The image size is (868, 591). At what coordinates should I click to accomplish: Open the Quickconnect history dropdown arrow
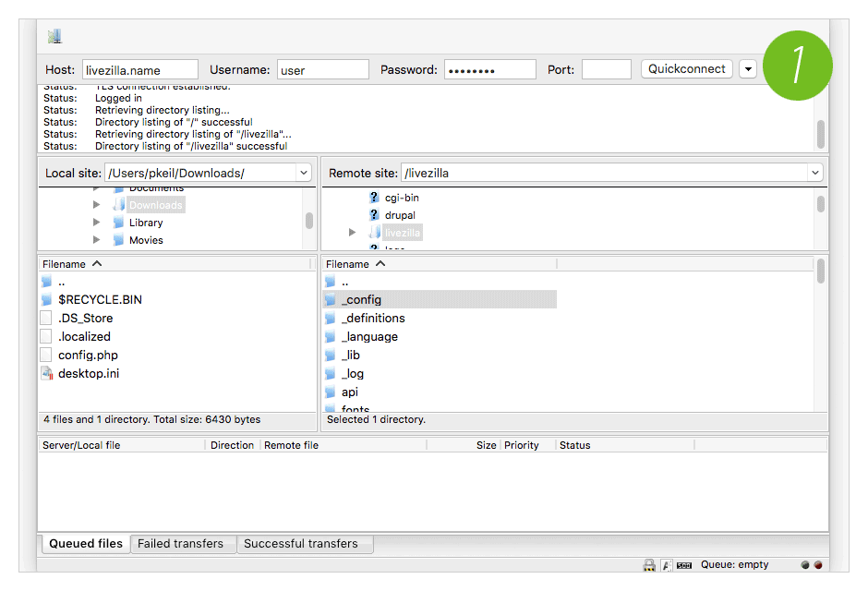(748, 69)
